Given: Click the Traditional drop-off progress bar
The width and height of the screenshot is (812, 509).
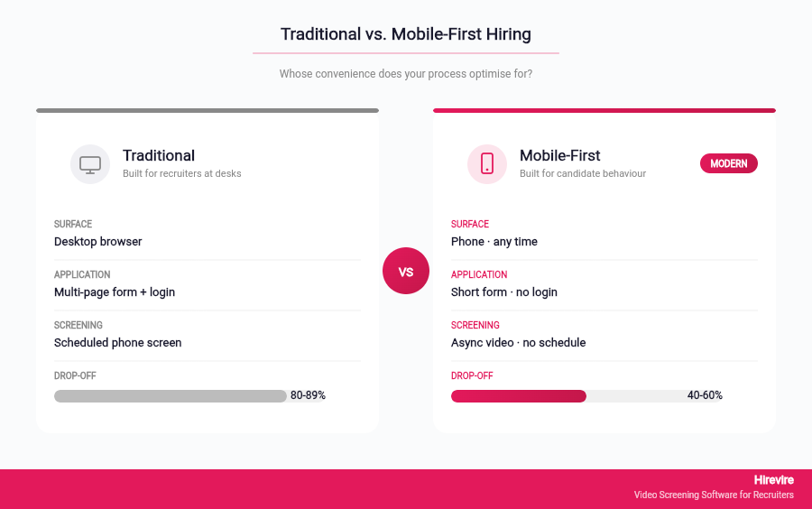Looking at the screenshot, I should (171, 396).
